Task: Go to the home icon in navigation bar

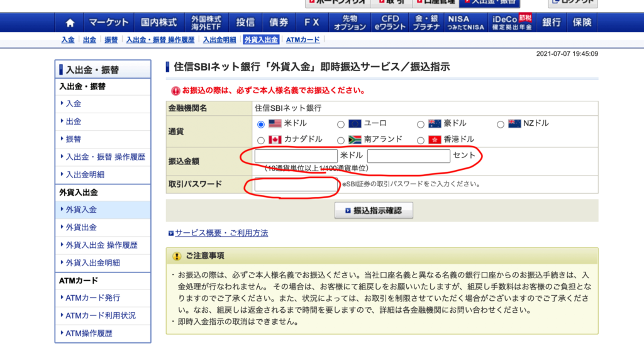Action: pos(70,23)
